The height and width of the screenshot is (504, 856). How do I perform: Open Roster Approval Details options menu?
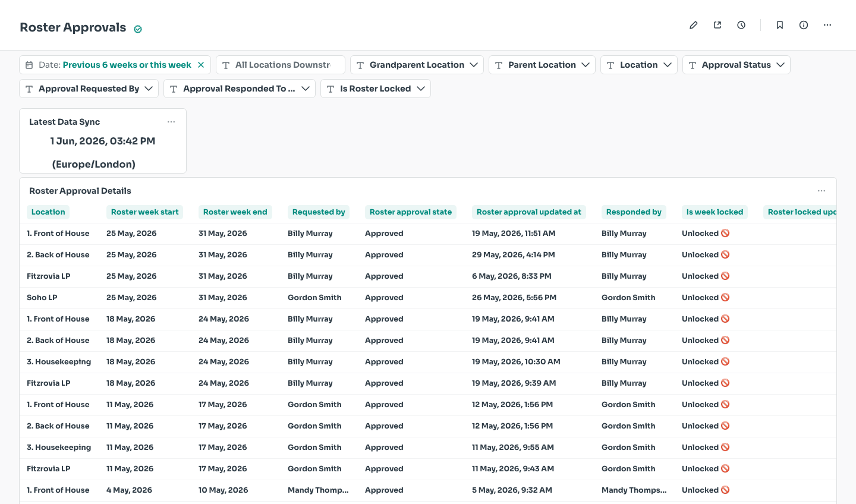pos(822,191)
